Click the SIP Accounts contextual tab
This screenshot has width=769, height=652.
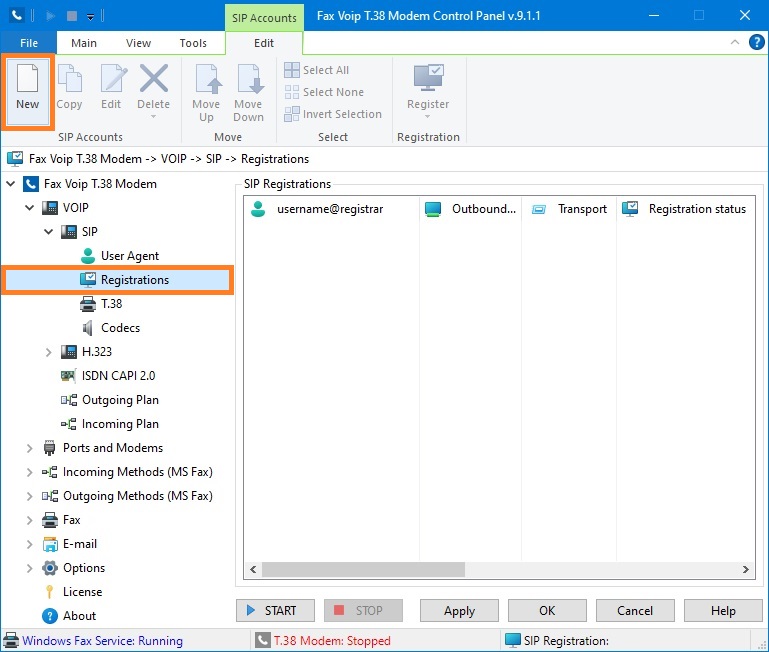[264, 18]
